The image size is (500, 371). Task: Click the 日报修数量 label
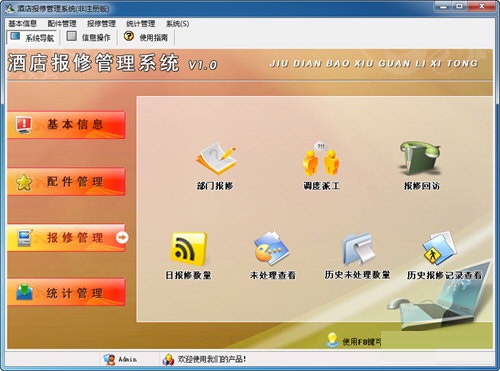click(188, 275)
